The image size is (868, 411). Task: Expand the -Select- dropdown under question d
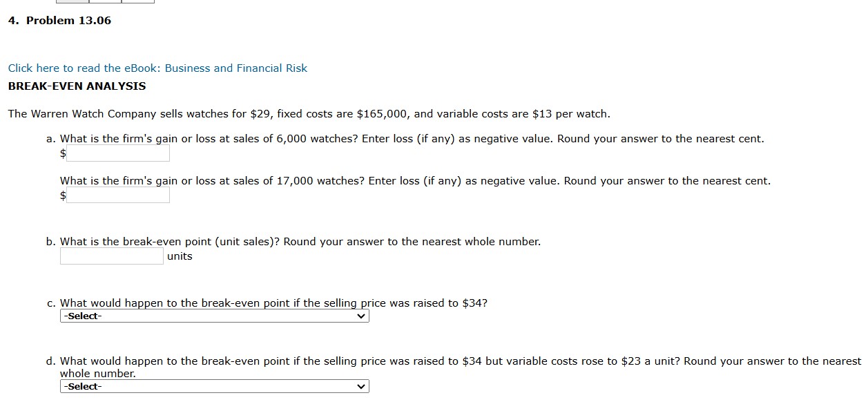coord(214,386)
